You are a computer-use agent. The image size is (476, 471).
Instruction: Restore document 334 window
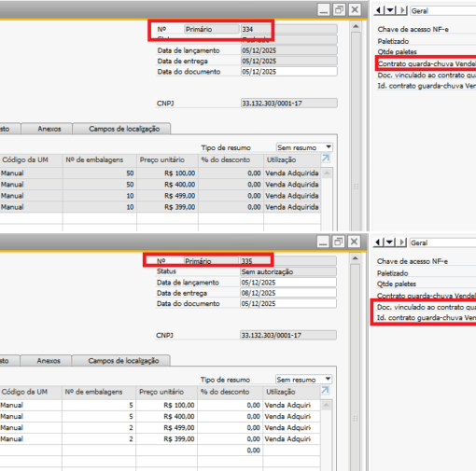click(x=339, y=9)
